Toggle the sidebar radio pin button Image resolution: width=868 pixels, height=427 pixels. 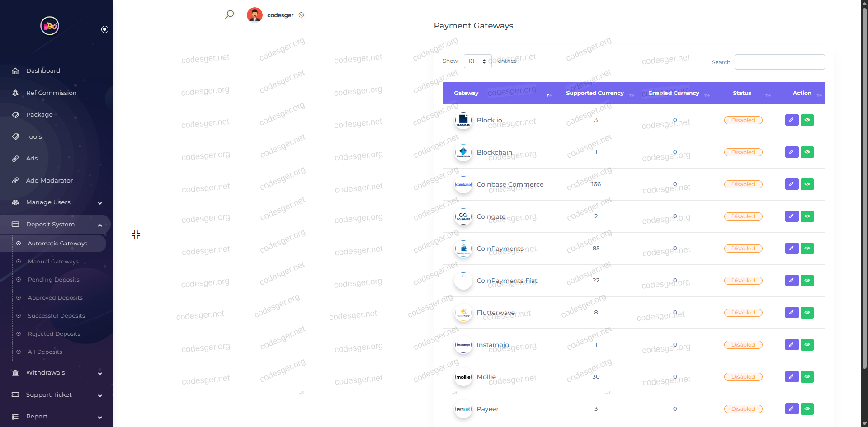pyautogui.click(x=105, y=29)
